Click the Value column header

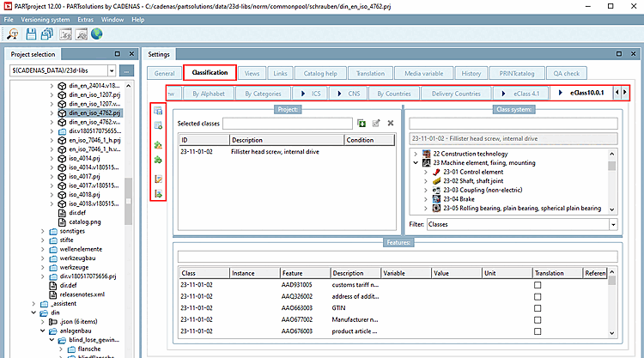pyautogui.click(x=457, y=273)
